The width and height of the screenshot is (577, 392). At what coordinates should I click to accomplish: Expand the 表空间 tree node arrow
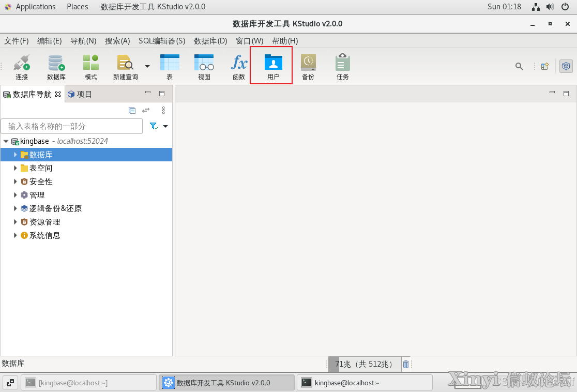point(15,168)
